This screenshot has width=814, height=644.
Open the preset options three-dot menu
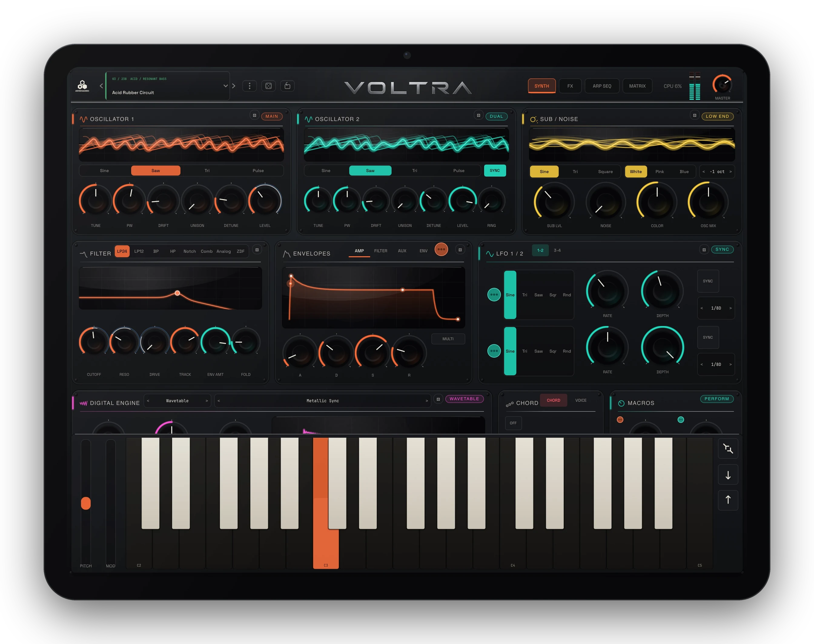coord(250,86)
